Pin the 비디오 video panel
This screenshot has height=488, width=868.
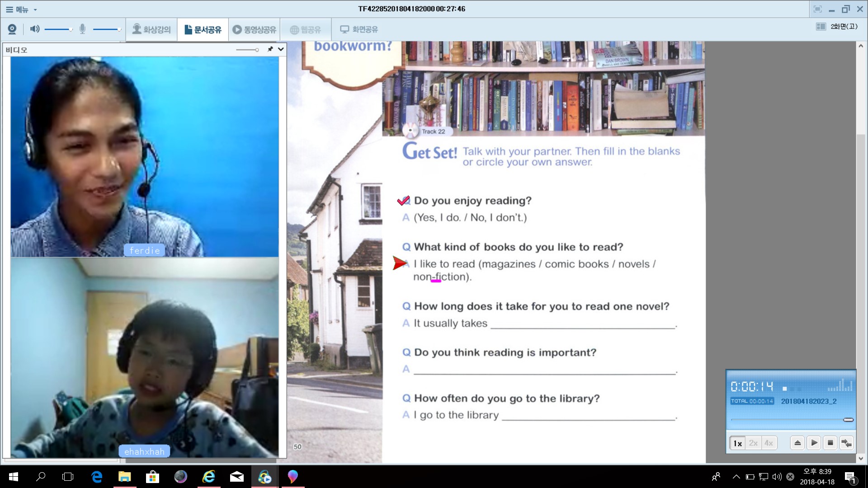(270, 49)
